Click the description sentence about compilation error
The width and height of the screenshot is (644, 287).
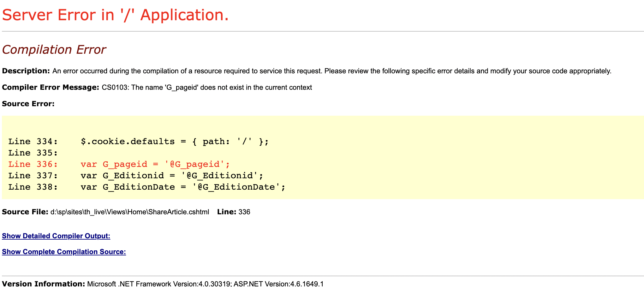pos(331,71)
